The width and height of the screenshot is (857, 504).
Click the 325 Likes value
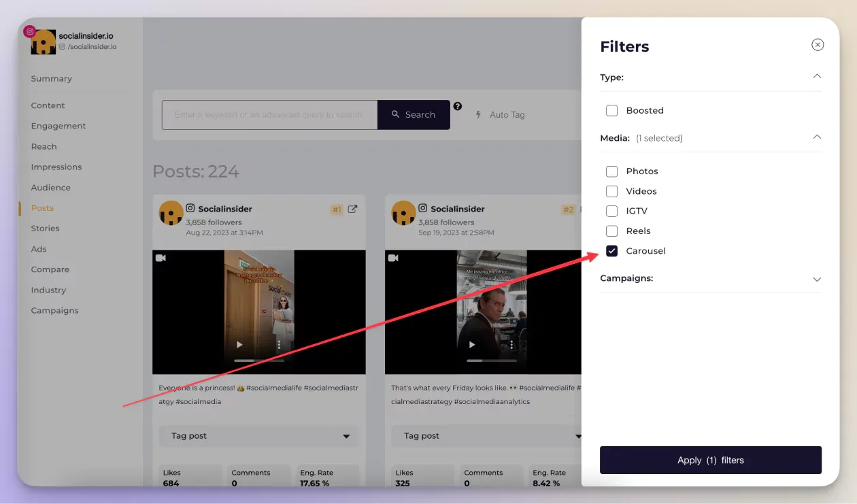point(403,484)
